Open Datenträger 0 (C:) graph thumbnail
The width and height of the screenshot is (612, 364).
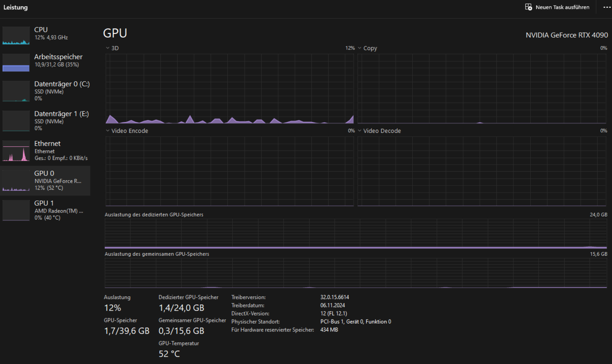pyautogui.click(x=16, y=91)
